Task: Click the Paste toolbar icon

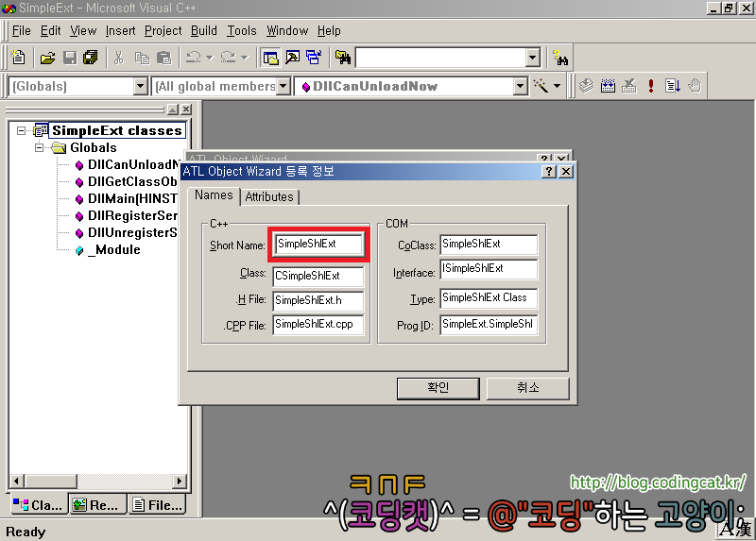Action: pos(163,58)
